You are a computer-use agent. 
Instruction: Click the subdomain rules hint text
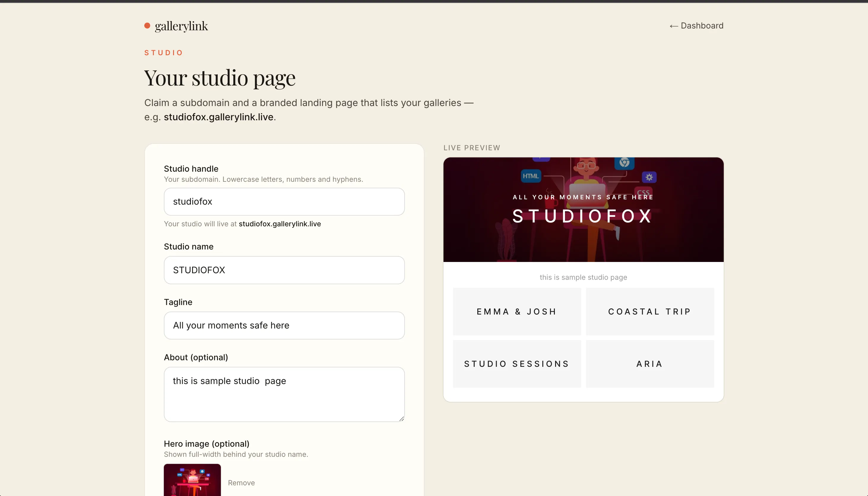pos(263,179)
